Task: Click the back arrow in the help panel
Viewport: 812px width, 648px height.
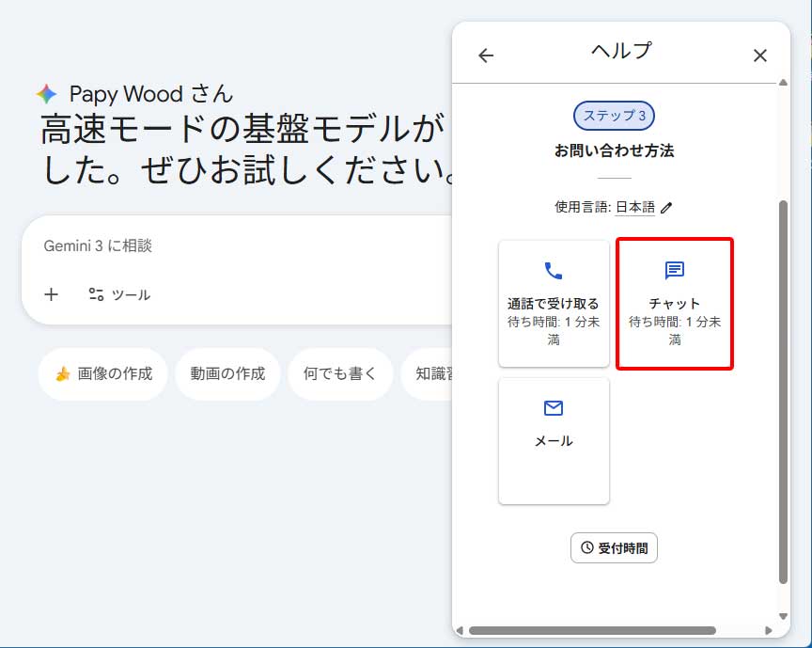Action: click(x=485, y=55)
